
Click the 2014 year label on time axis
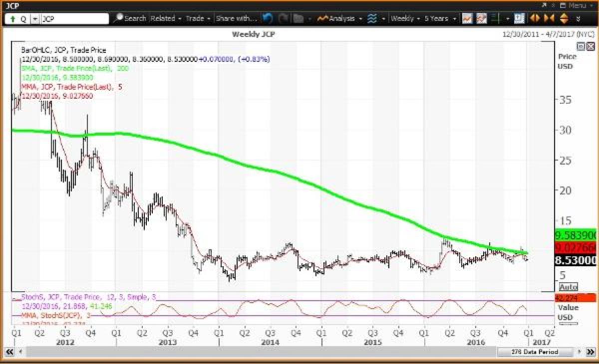click(270, 343)
